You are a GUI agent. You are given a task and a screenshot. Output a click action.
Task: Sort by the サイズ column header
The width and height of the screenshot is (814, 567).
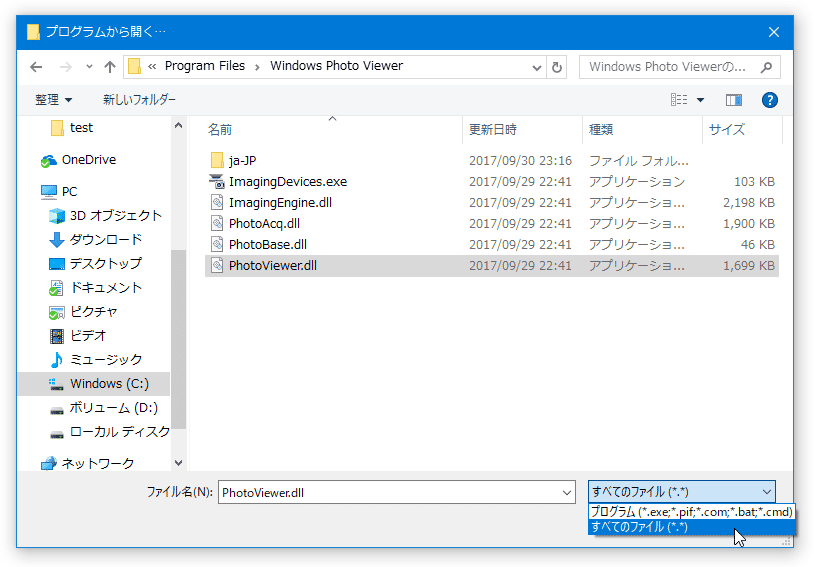tap(742, 129)
